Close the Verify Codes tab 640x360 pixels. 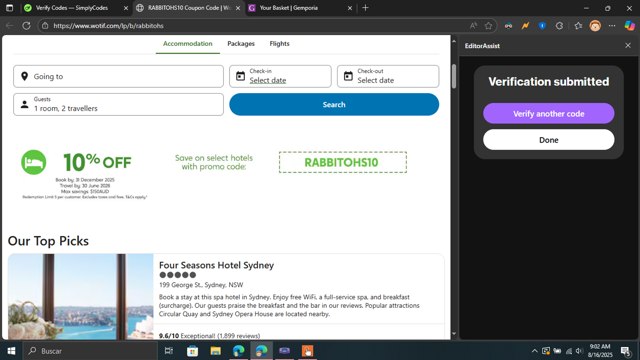pyautogui.click(x=126, y=8)
